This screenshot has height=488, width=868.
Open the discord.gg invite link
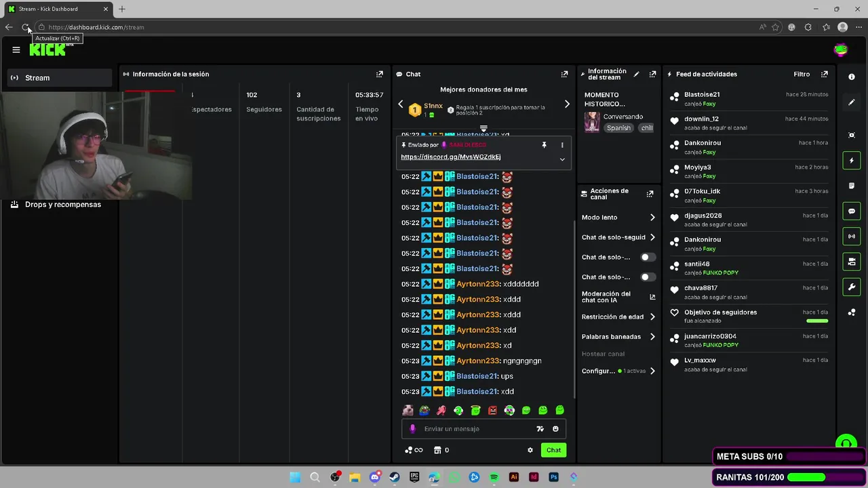click(x=451, y=157)
